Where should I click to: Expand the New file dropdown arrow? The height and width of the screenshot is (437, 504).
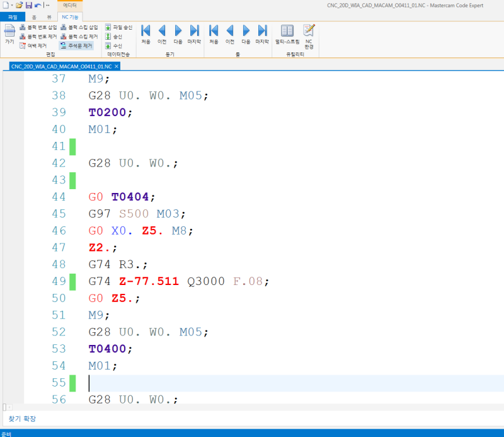pyautogui.click(x=12, y=5)
